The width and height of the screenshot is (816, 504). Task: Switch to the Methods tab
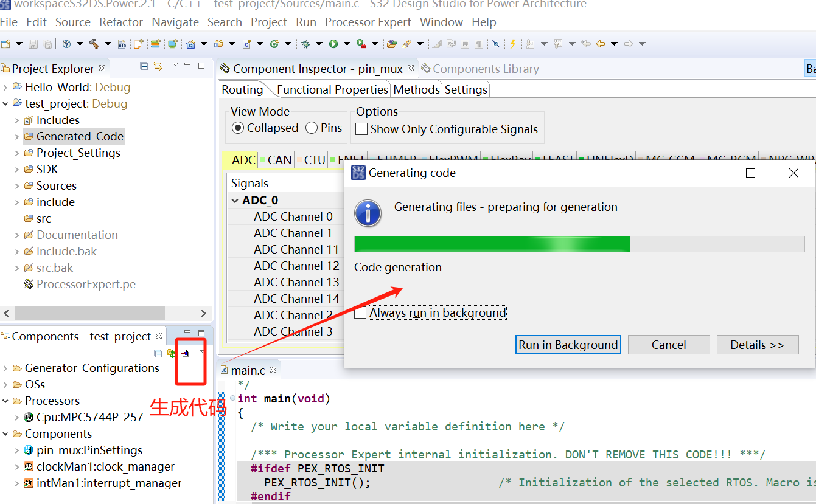(416, 89)
